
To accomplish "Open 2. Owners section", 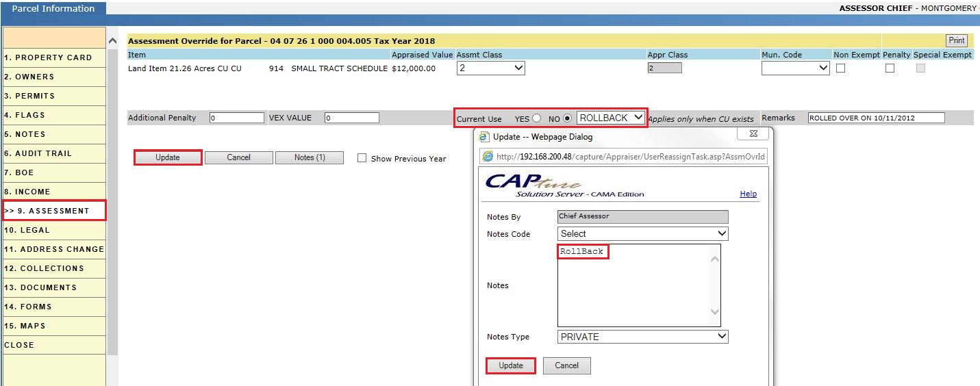I will tap(53, 77).
